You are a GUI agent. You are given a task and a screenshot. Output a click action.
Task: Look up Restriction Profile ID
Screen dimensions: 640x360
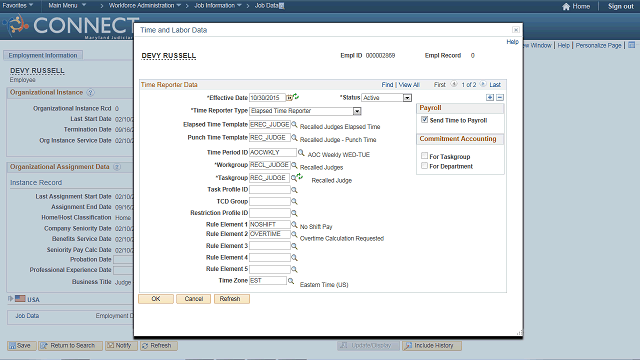pos(294,213)
